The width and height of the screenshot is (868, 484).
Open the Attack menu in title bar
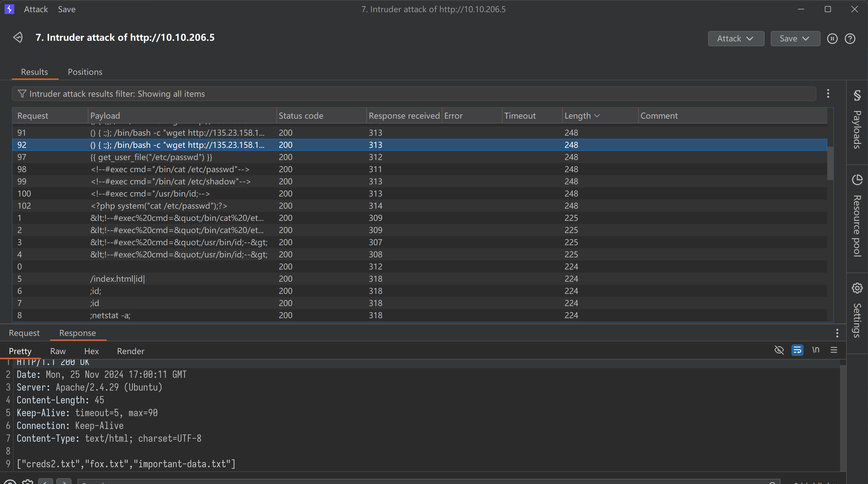[36, 9]
